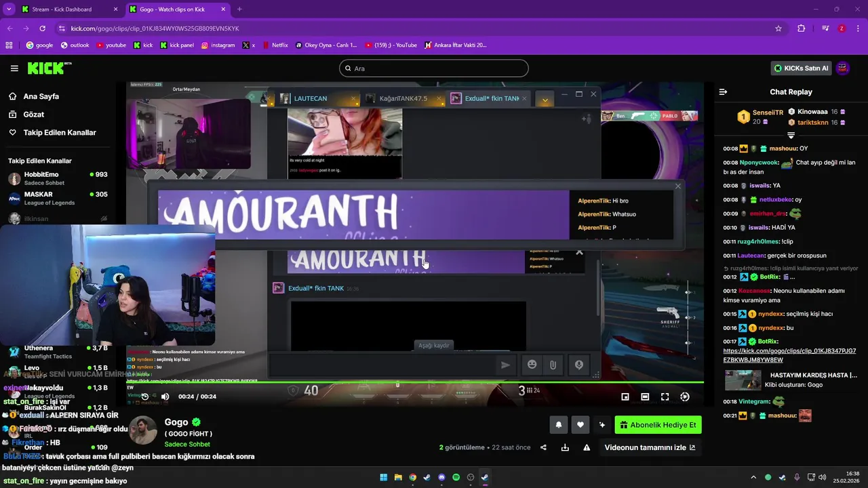Go back in browser
This screenshot has width=868, height=488.
pos(9,28)
